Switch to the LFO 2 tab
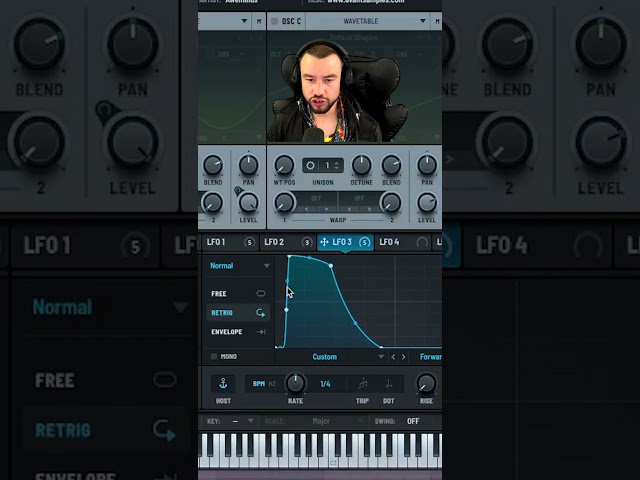Screen dimensions: 640x480 click(287, 242)
